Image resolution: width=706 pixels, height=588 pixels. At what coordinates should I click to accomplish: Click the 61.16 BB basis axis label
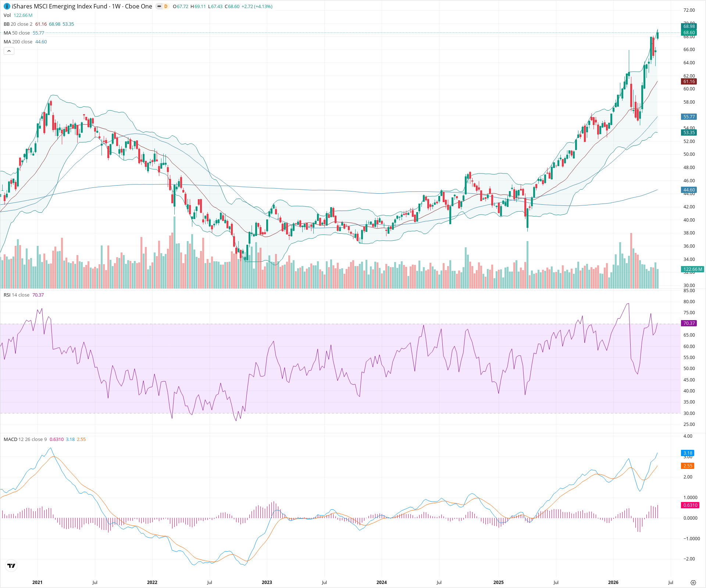(x=689, y=82)
